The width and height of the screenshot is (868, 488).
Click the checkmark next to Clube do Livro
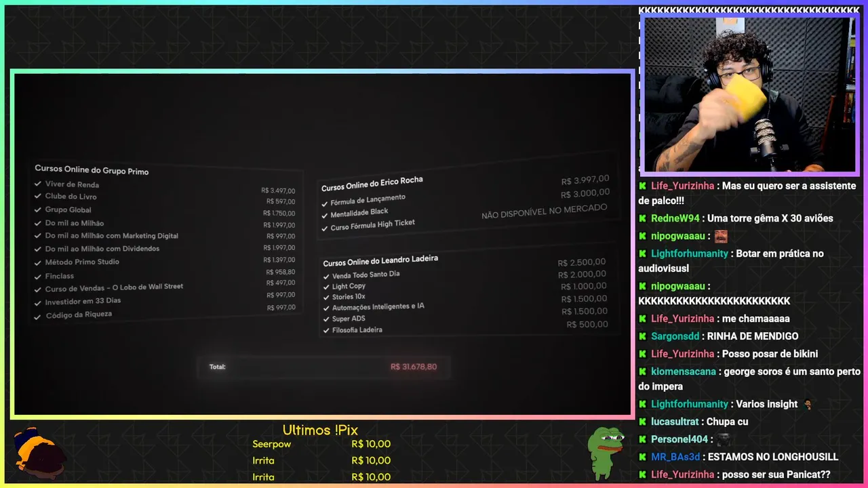point(38,197)
